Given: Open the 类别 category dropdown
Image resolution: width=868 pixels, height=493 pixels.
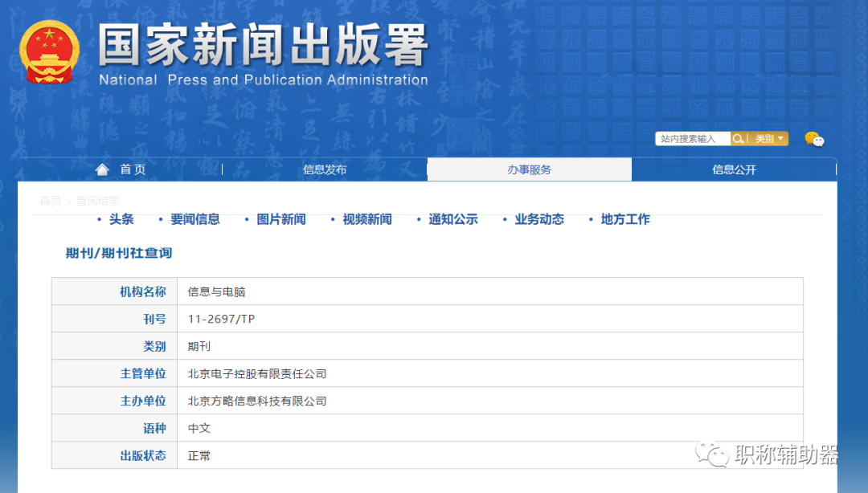Looking at the screenshot, I should [x=765, y=138].
